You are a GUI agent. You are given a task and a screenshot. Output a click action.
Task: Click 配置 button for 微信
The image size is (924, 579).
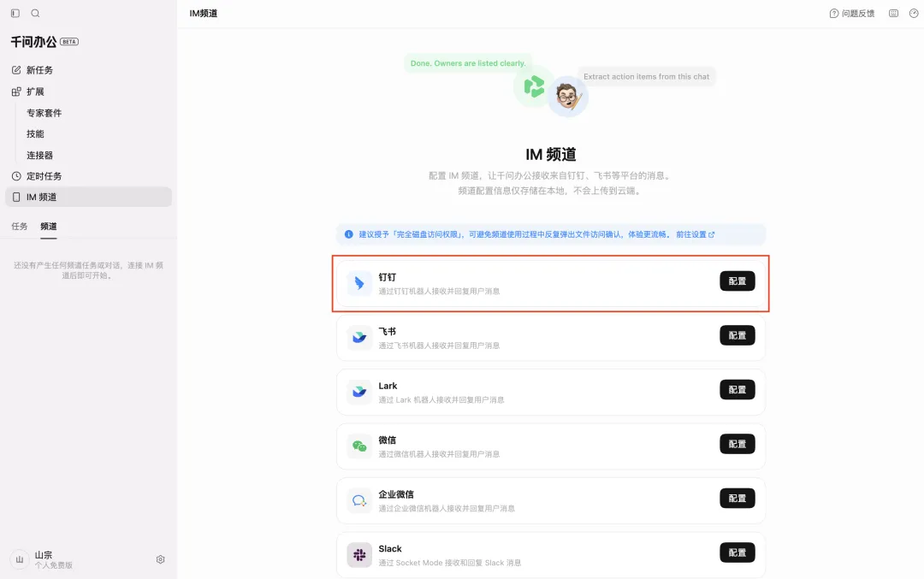(737, 444)
